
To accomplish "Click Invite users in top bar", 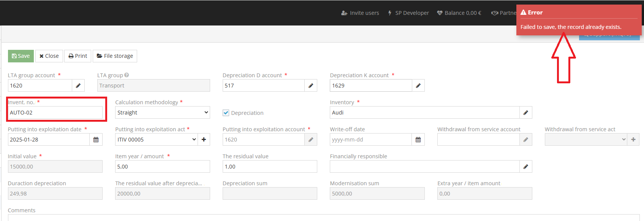I will click(360, 13).
